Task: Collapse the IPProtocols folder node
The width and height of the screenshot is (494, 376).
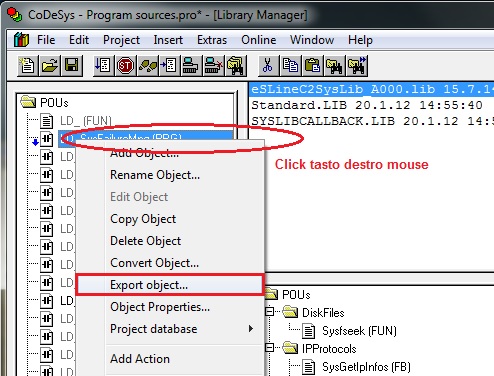Action: tap(269, 348)
